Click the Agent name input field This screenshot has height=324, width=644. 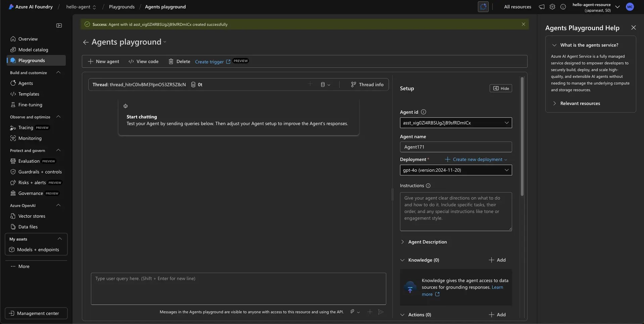tap(456, 147)
